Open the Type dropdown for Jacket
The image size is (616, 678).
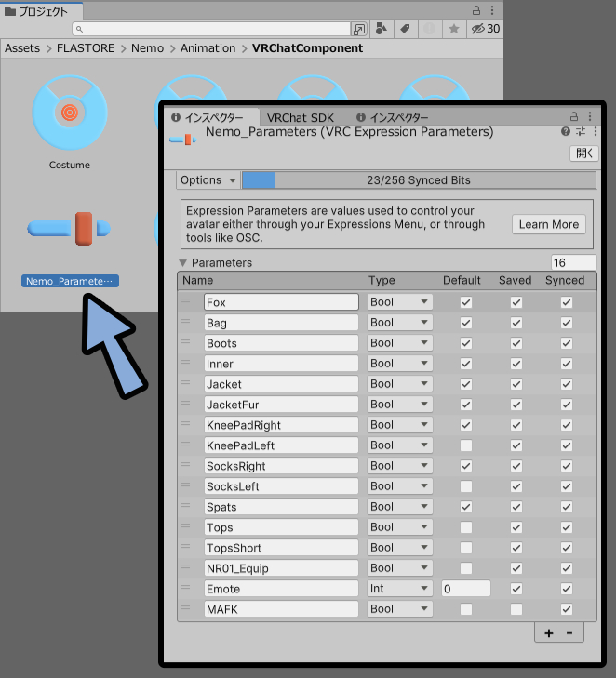point(400,383)
